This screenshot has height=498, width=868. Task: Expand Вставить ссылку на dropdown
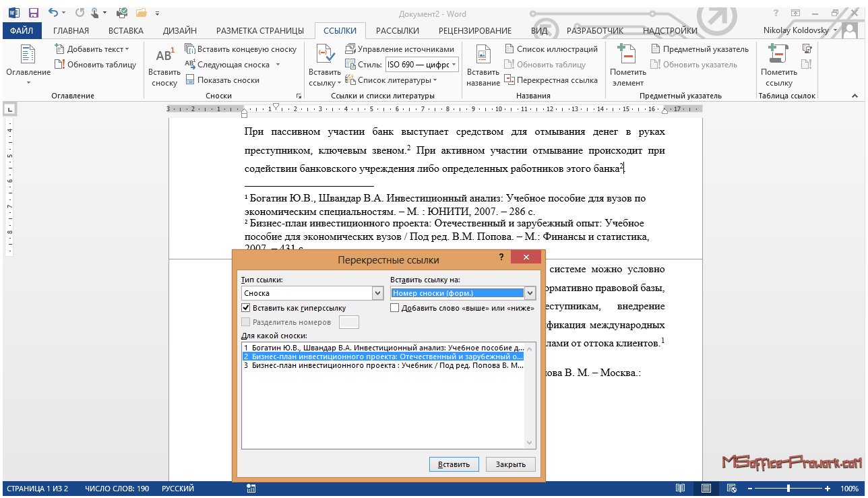pos(530,293)
